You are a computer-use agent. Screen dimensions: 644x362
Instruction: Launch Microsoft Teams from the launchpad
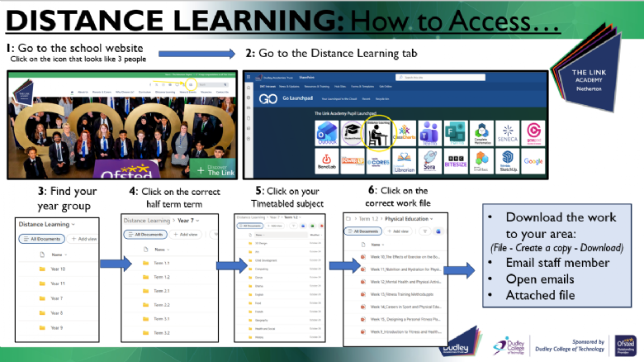click(430, 133)
